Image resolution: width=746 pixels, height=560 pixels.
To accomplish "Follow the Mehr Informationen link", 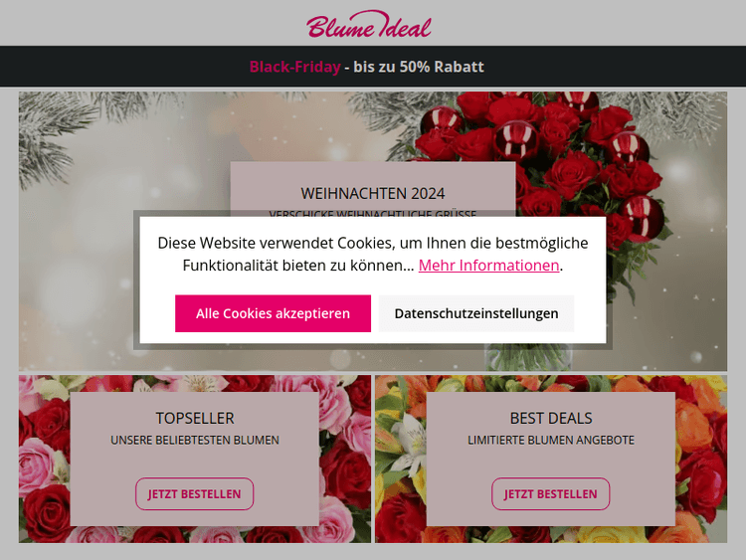I will [488, 265].
